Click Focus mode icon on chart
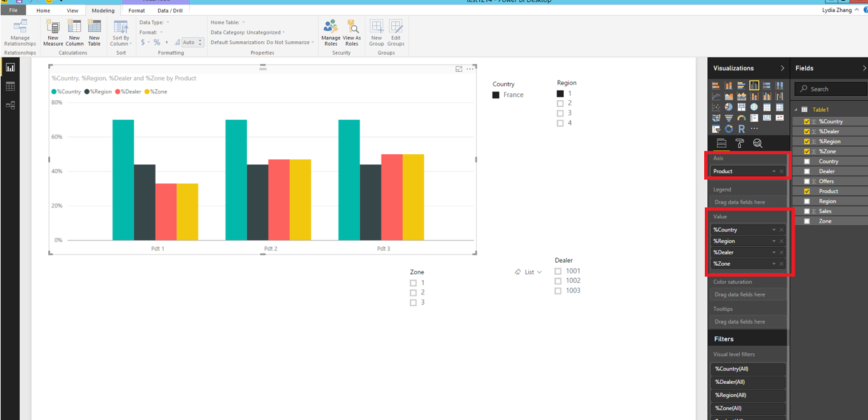The image size is (868, 420). (x=459, y=69)
